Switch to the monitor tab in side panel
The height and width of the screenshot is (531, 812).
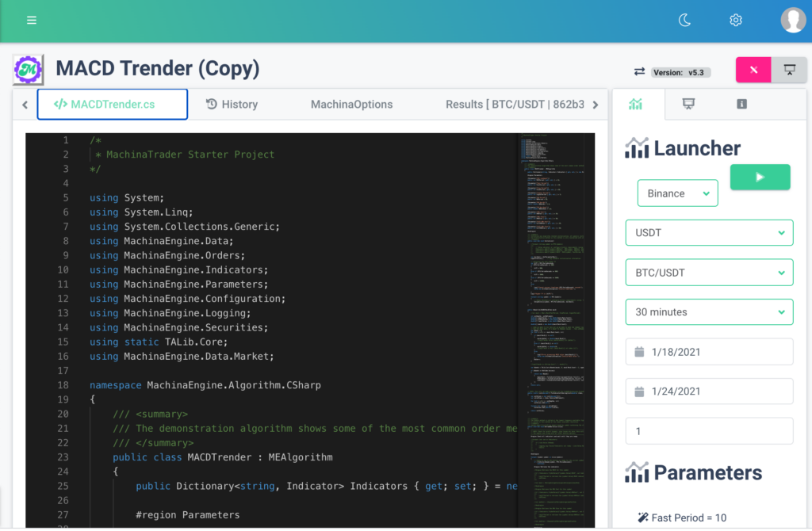point(689,104)
